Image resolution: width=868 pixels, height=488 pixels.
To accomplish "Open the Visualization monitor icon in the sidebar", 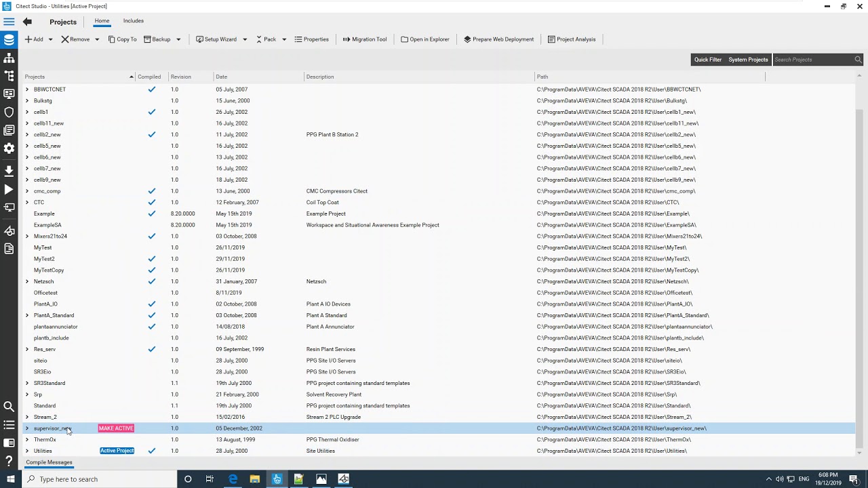I will click(x=9, y=94).
